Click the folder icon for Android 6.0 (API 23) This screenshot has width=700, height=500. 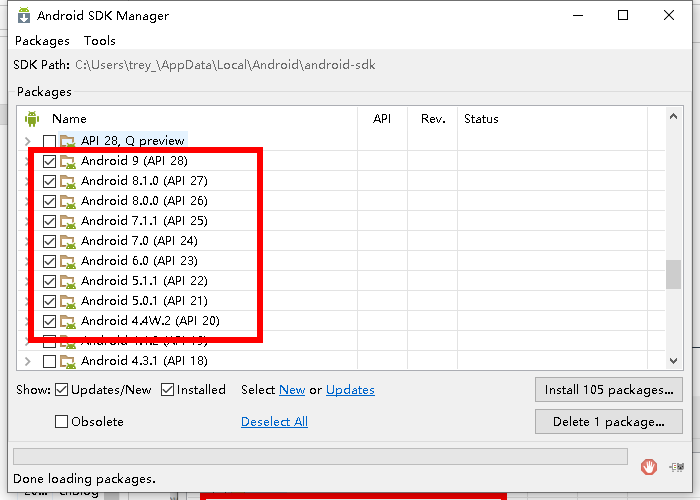tap(67, 261)
